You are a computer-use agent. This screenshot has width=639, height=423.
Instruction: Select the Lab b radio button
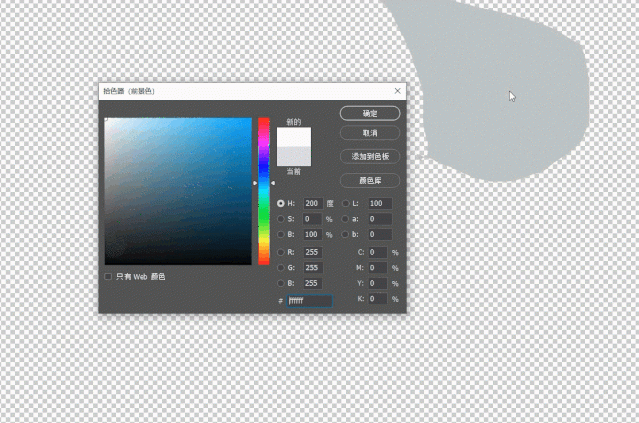point(346,234)
